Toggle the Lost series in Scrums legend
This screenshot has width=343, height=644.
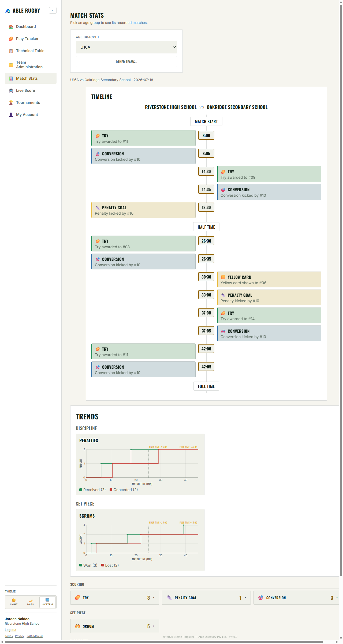[110, 565]
